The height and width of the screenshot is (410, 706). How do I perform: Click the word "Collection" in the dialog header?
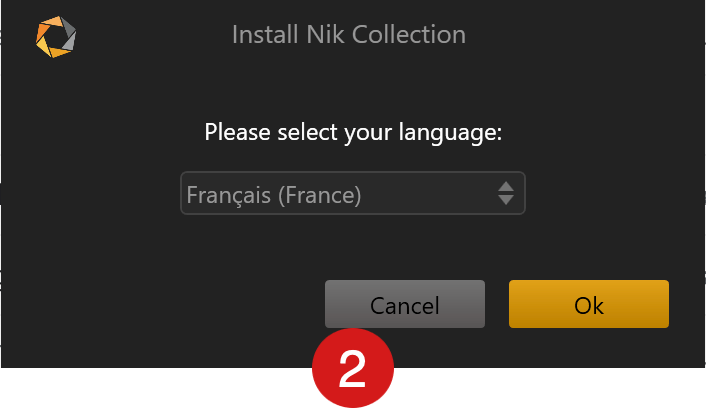click(x=409, y=35)
